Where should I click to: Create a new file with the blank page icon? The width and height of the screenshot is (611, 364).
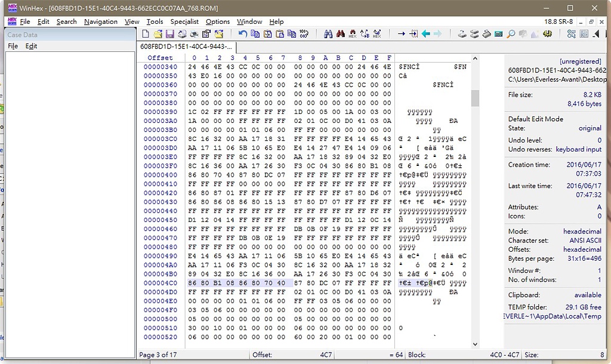click(146, 34)
